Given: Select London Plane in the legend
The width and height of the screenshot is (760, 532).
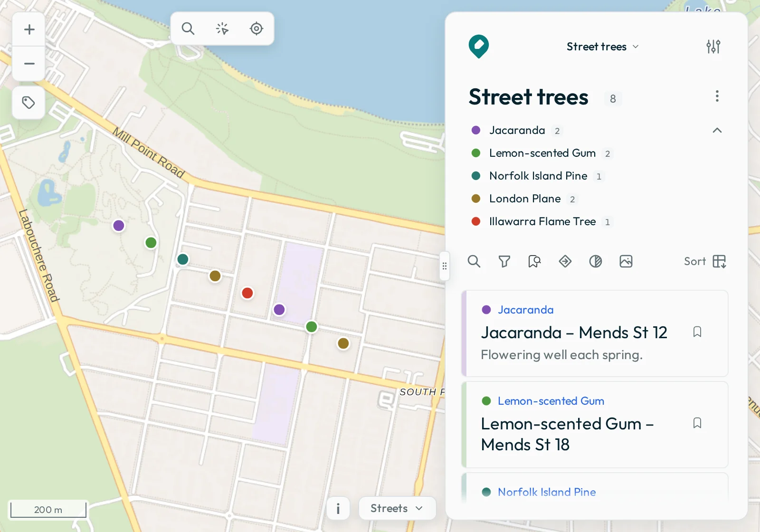Looking at the screenshot, I should click(x=524, y=199).
